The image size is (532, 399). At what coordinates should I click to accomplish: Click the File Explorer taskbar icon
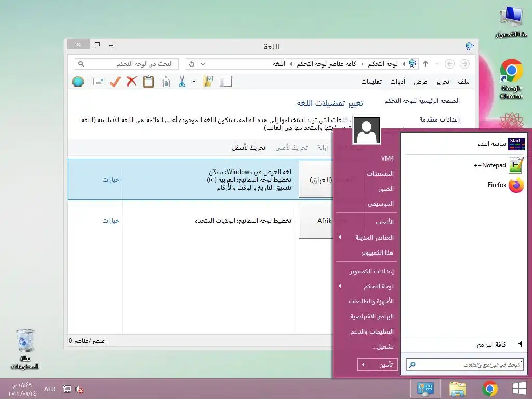pyautogui.click(x=457, y=389)
